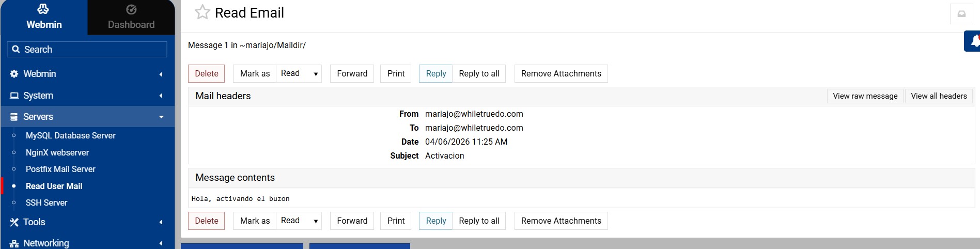
Task: Star this email as favorite
Action: point(202,12)
